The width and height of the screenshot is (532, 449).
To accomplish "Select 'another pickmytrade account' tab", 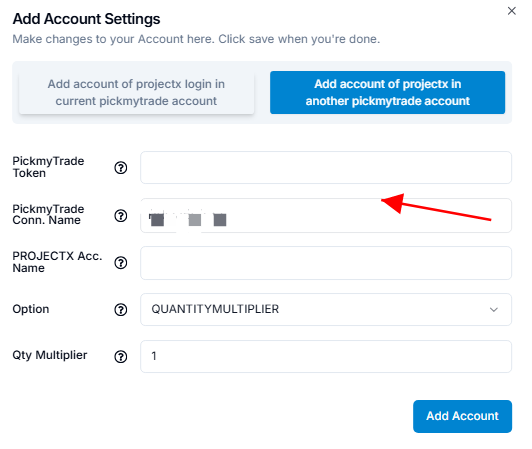I will pyautogui.click(x=387, y=92).
